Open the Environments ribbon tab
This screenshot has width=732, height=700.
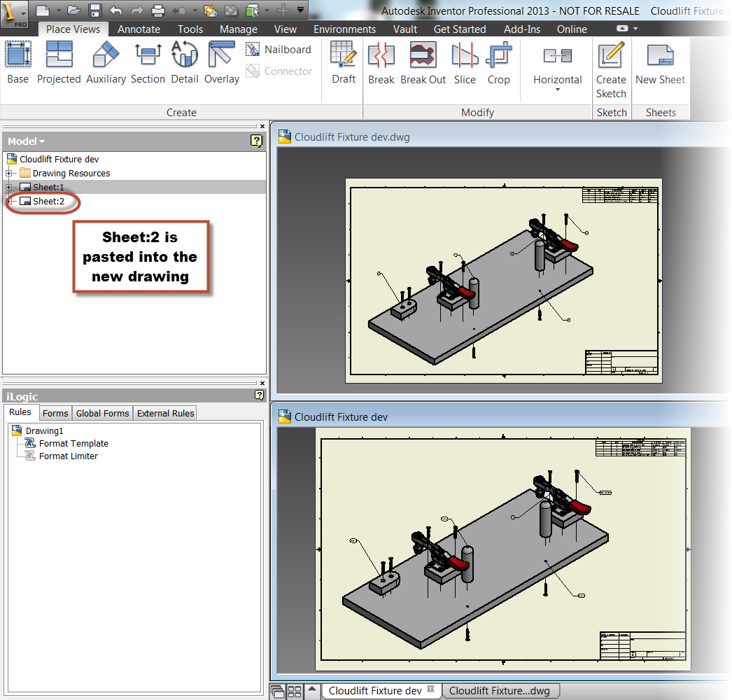pos(344,29)
